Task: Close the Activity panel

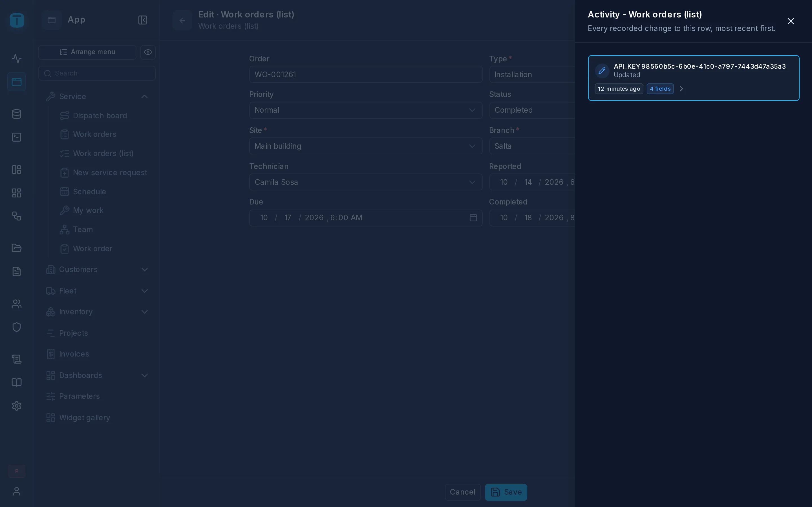Action: pyautogui.click(x=791, y=21)
